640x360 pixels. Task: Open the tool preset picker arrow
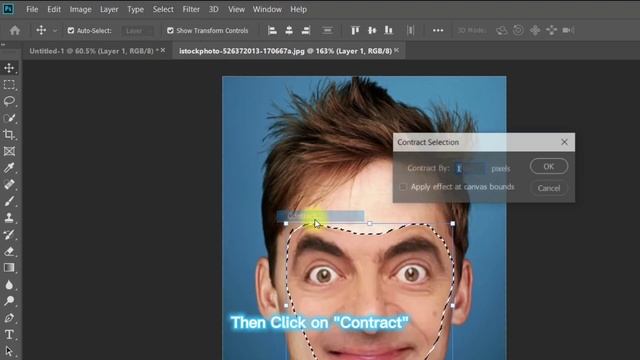point(55,31)
